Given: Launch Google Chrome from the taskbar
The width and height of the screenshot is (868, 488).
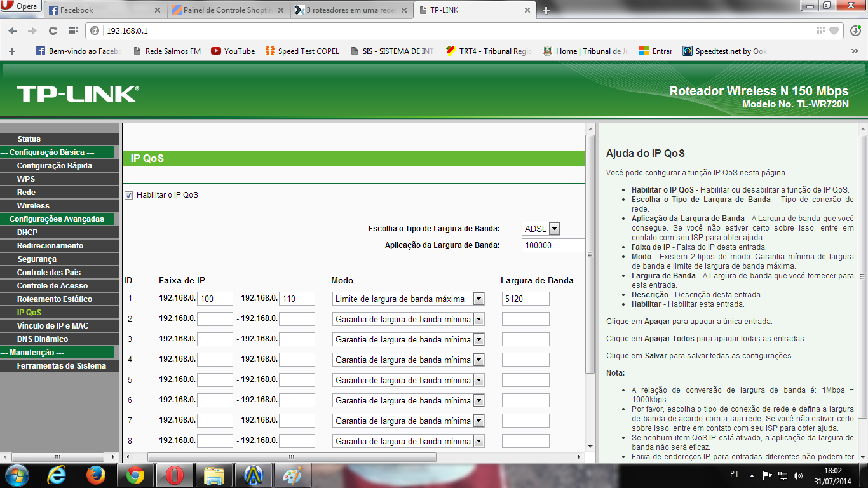Looking at the screenshot, I should pos(135,475).
